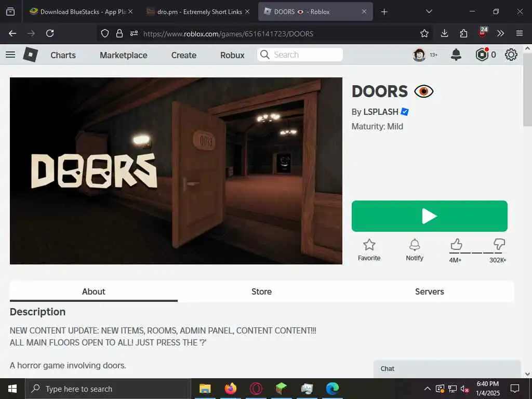The width and height of the screenshot is (532, 399).
Task: Open Roblox settings gear
Action: [x=511, y=55]
